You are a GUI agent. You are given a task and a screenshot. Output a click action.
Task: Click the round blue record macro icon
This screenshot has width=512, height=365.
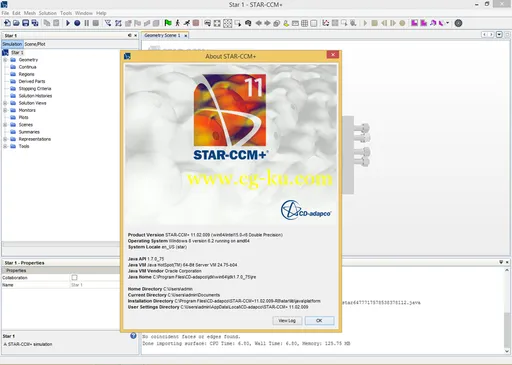point(77,23)
